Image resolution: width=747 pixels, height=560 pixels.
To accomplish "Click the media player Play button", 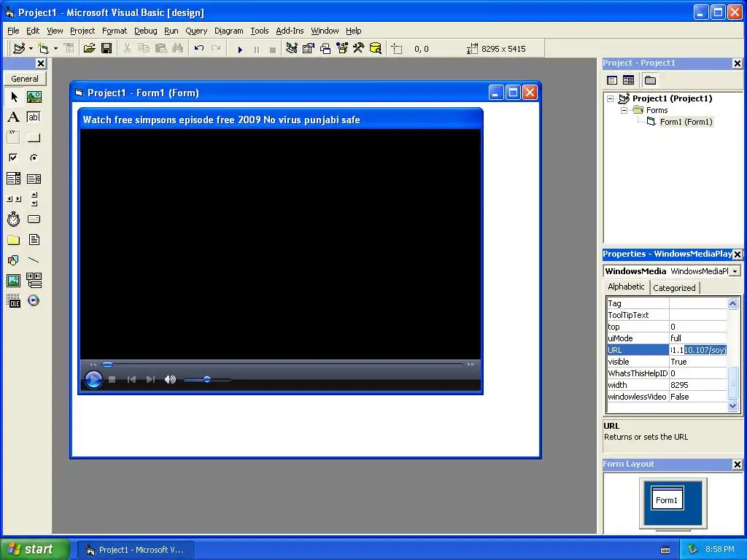I will pos(93,379).
